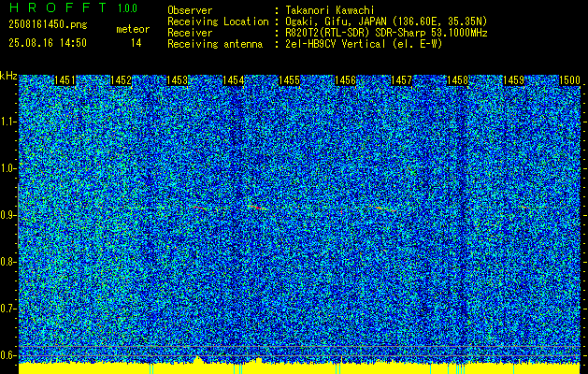Click the filename 2508161450.png

pyautogui.click(x=48, y=24)
